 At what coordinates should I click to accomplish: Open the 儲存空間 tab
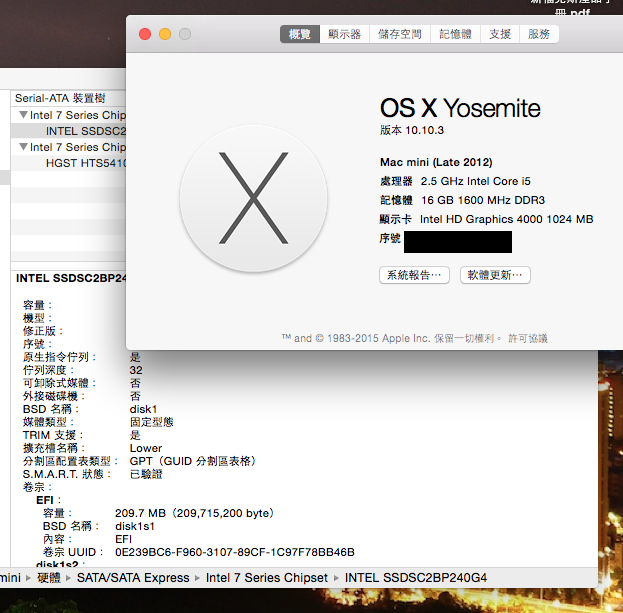click(400, 34)
